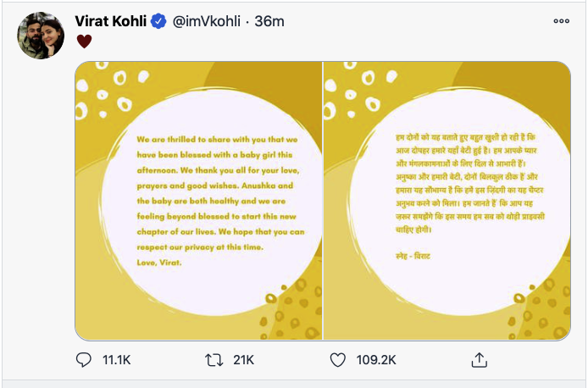The width and height of the screenshot is (588, 388).
Task: Click the 11.1K replies count
Action: tap(115, 360)
